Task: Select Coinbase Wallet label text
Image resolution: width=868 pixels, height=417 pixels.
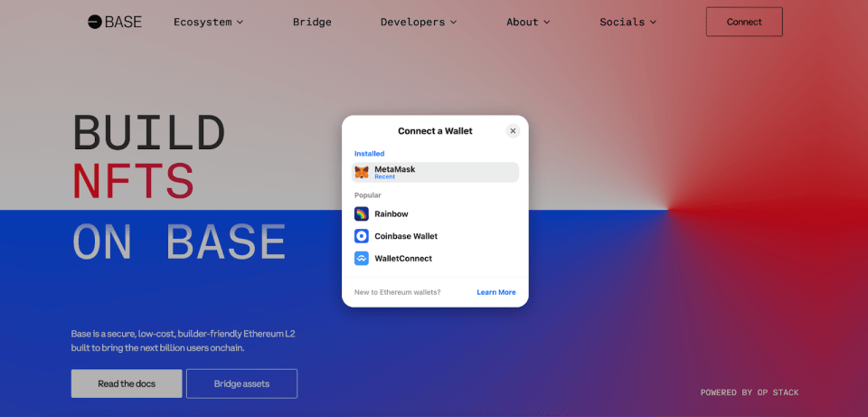Action: coord(406,236)
